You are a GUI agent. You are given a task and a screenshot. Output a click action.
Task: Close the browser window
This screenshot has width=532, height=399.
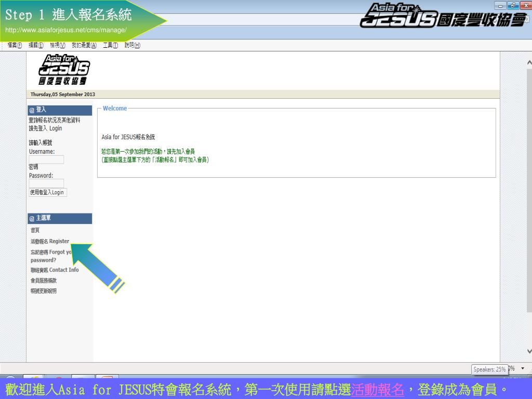(526, 5)
